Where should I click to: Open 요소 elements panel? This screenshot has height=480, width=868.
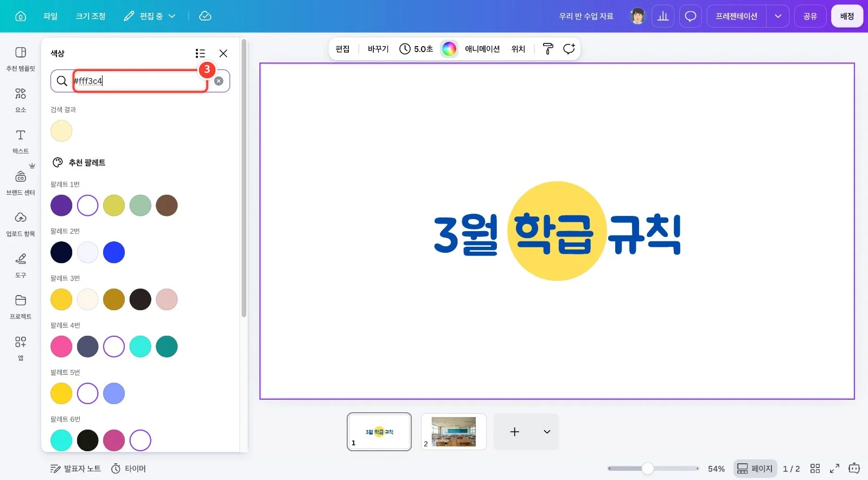pyautogui.click(x=21, y=100)
